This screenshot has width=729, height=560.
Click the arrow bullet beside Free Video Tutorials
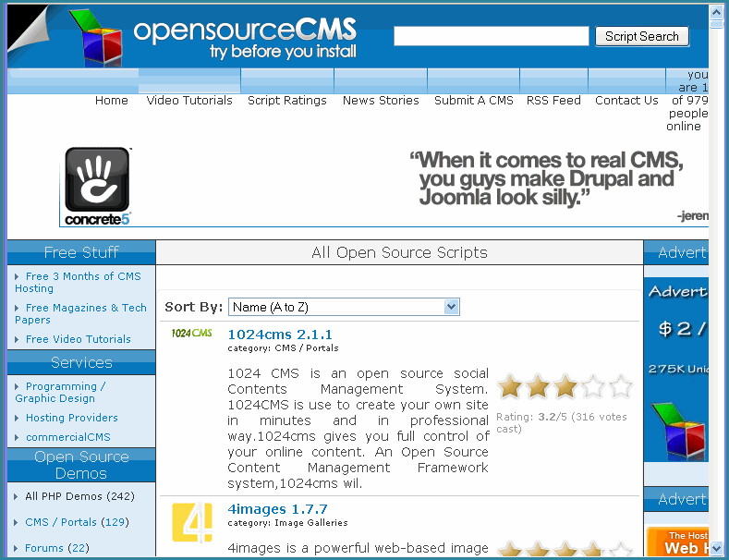[17, 339]
